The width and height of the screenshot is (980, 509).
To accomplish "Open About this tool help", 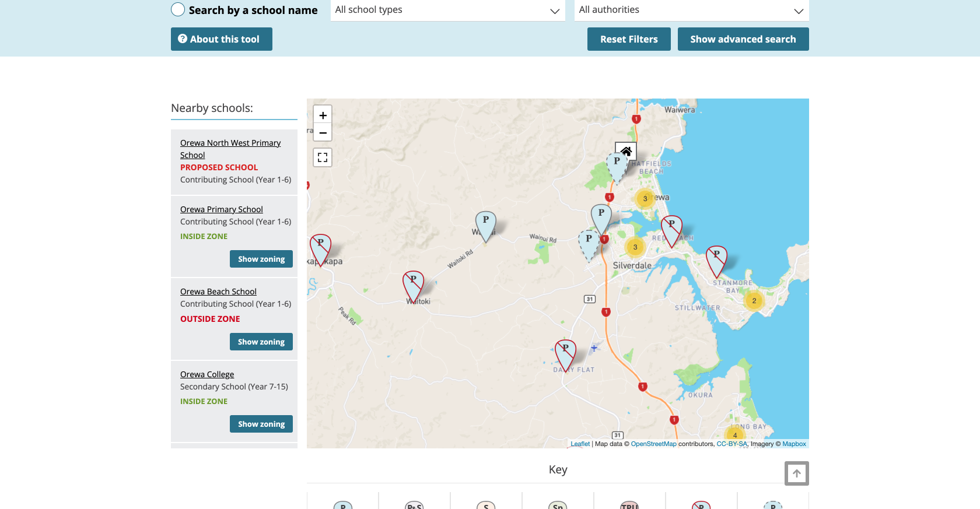I will point(221,39).
